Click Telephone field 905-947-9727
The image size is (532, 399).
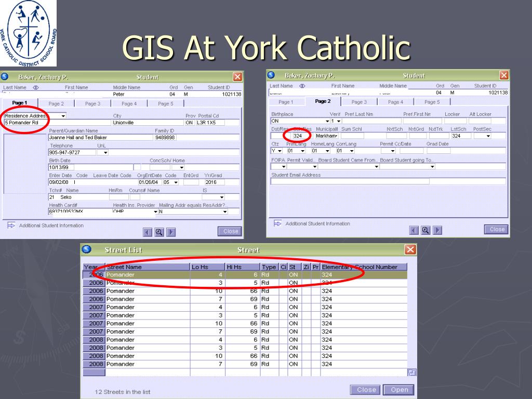[72, 153]
